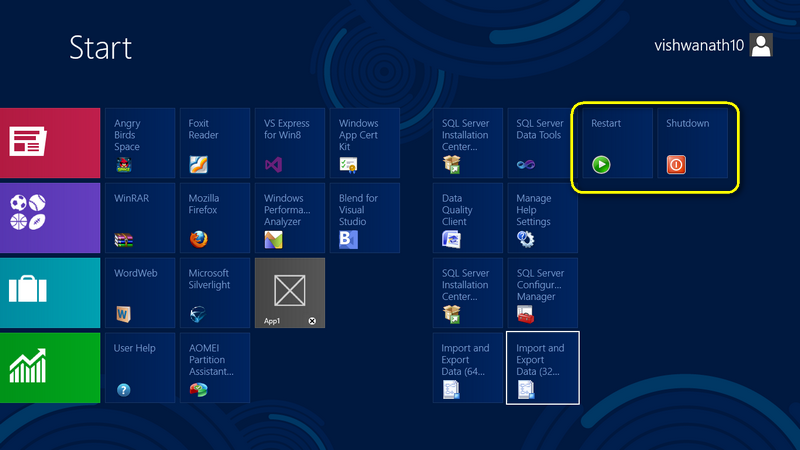Screen dimensions: 800x450
Task: Open Manage Help Settings gear icon
Action: pyautogui.click(x=526, y=239)
